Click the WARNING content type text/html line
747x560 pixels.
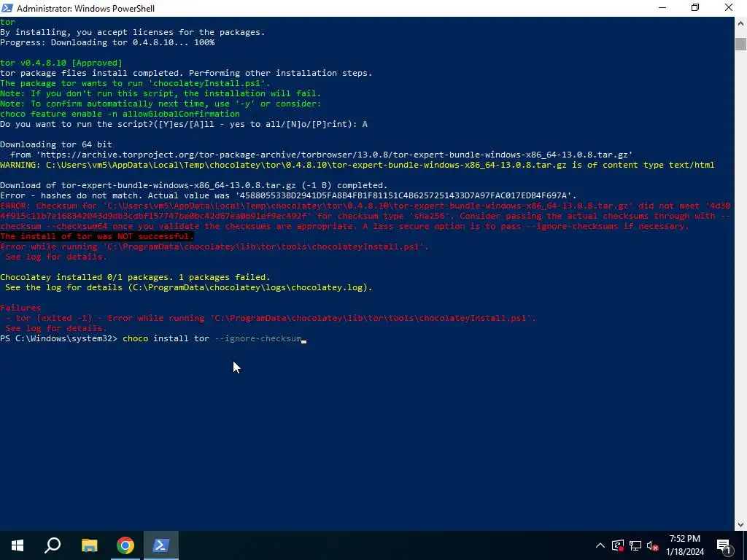(x=357, y=166)
